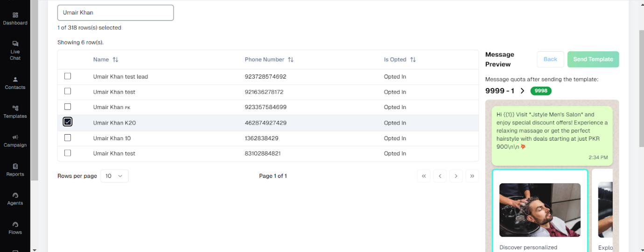Open Reports sidebar icon

click(x=15, y=166)
